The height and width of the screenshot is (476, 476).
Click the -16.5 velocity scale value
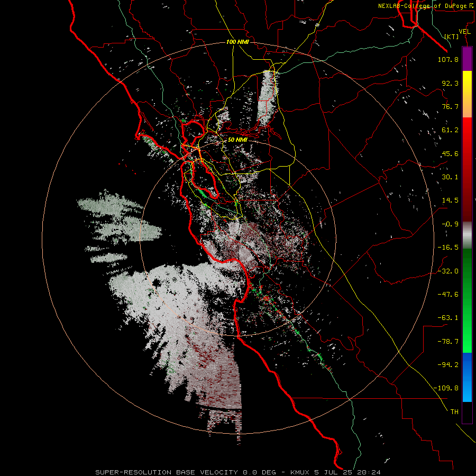[448, 248]
